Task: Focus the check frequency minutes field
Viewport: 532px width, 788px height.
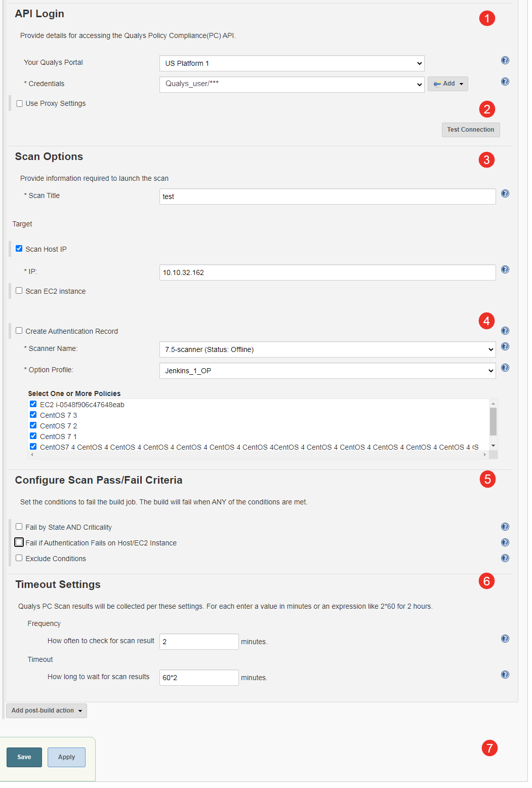Action: [x=199, y=642]
